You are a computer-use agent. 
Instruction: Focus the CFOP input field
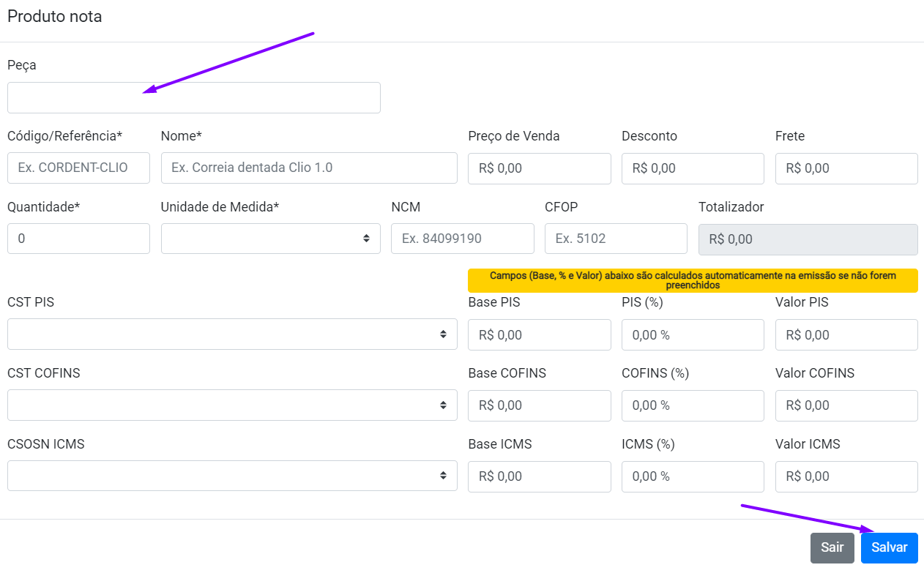point(615,239)
